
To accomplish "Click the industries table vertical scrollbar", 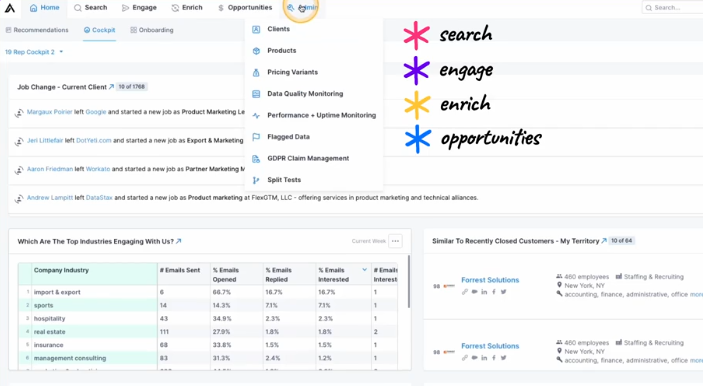I will point(408,282).
